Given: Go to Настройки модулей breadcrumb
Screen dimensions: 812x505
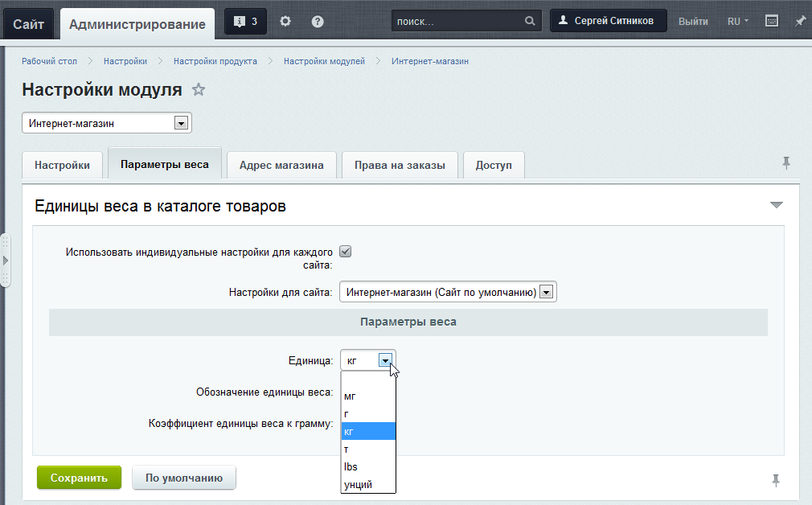Looking at the screenshot, I should 324,61.
